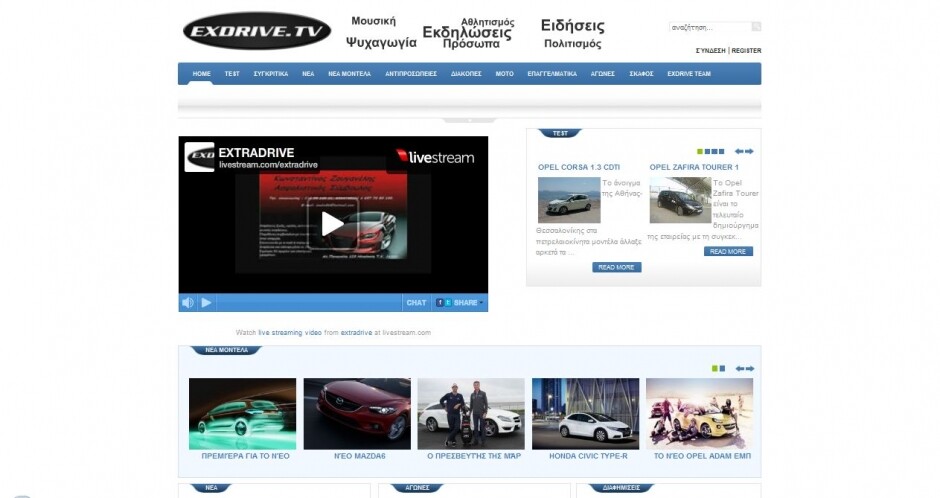Click the Πολιτισμός tag link
This screenshot has width=940, height=498.
click(x=573, y=44)
